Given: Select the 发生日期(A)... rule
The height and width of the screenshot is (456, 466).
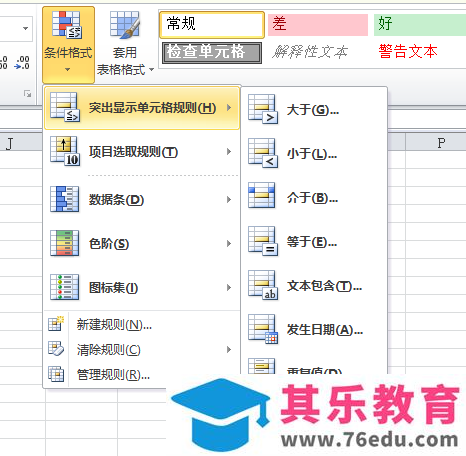Looking at the screenshot, I should (x=314, y=330).
